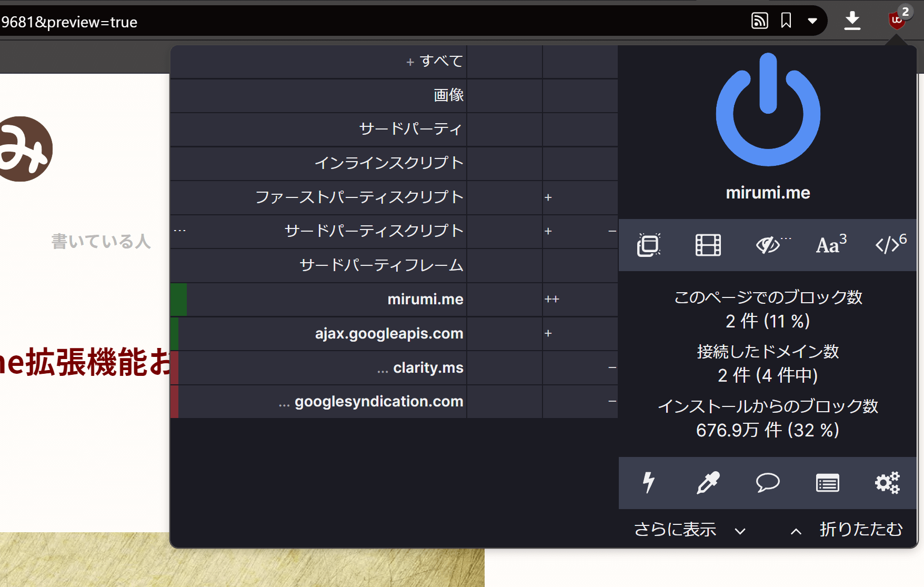Click the local rule cell for mirumi.me
Image resolution: width=924 pixels, height=587 pixels.
coord(580,300)
